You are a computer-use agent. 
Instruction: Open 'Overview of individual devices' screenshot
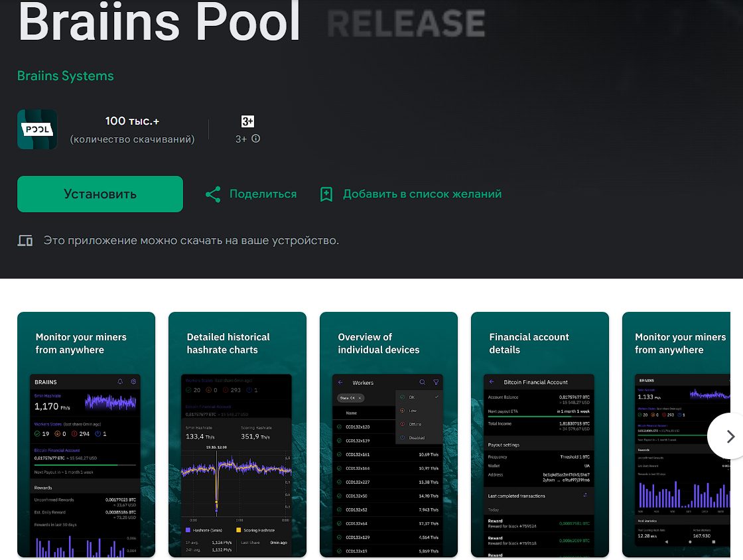coord(389,435)
